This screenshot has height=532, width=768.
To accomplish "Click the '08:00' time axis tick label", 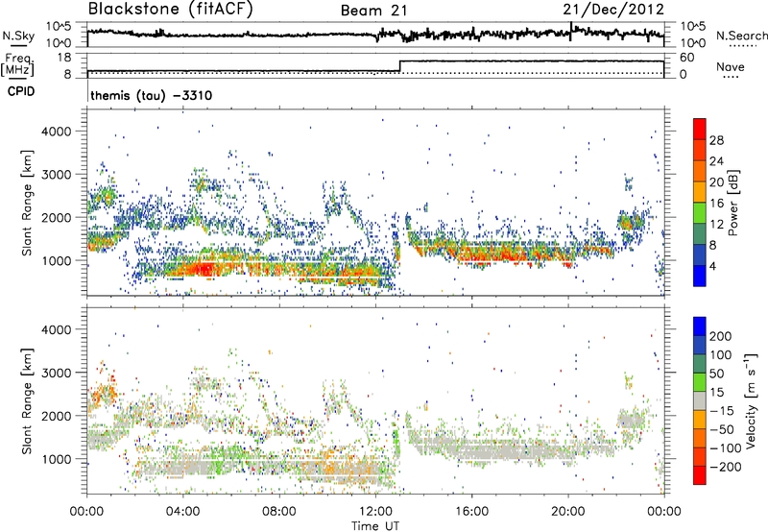I will pos(279,512).
